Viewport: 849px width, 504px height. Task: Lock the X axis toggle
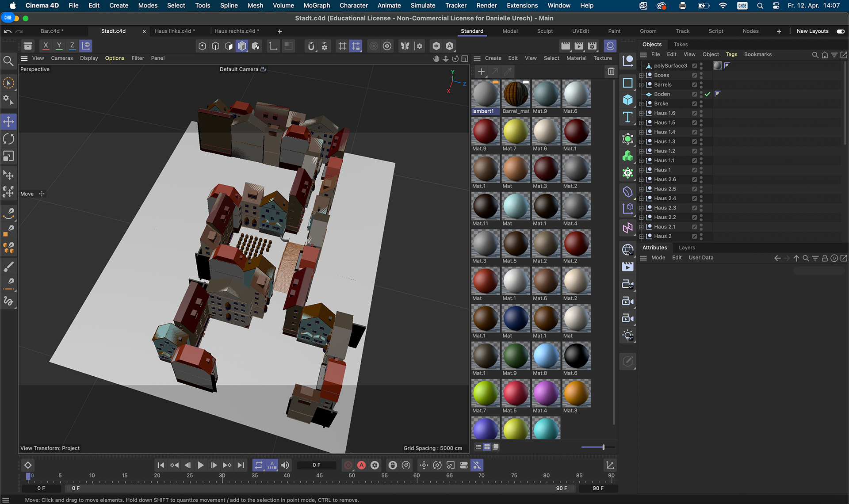click(46, 46)
